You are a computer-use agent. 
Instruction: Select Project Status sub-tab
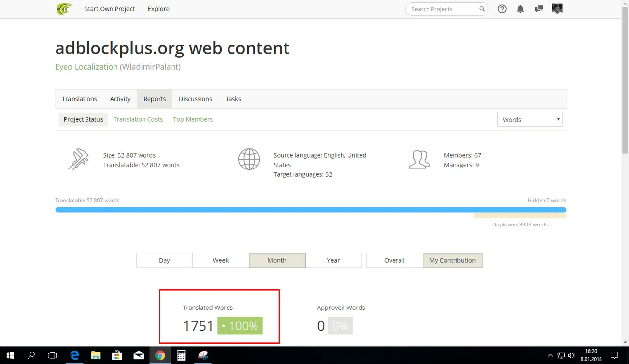tap(84, 119)
